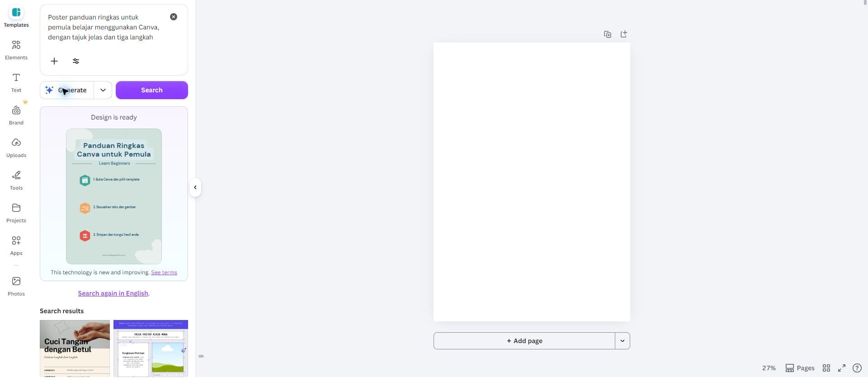Click Search again in English link
The height and width of the screenshot is (382, 868).
[x=113, y=293]
